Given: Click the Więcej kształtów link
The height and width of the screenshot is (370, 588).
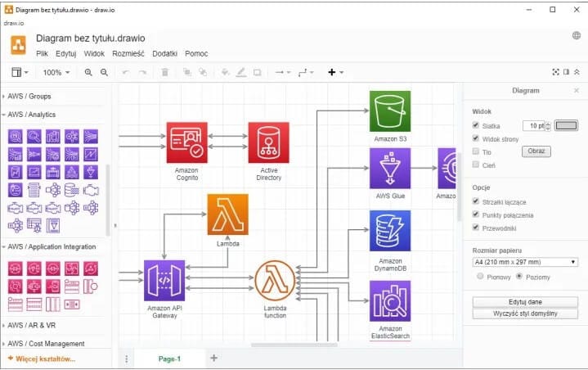Looking at the screenshot, I should (x=42, y=359).
